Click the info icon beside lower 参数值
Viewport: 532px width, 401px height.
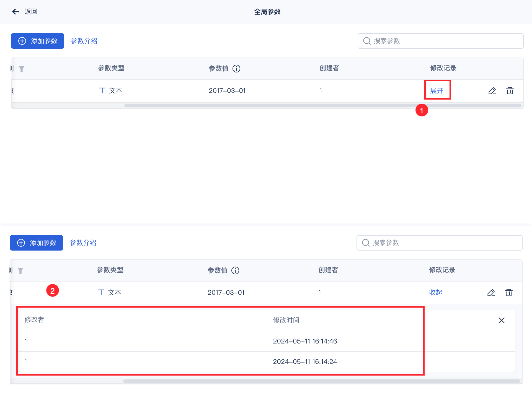click(x=235, y=270)
